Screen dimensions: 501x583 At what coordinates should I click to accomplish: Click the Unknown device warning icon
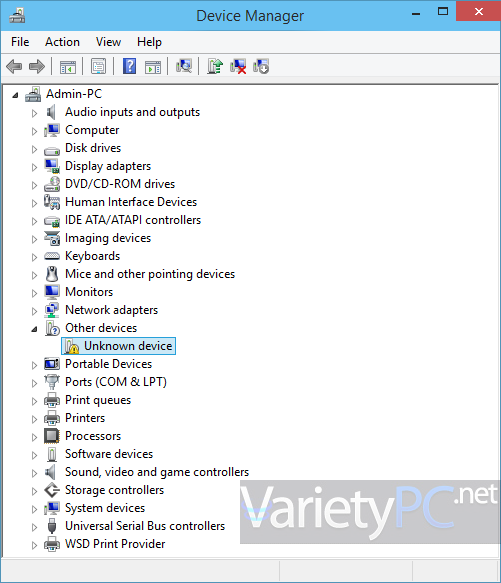coord(72,346)
